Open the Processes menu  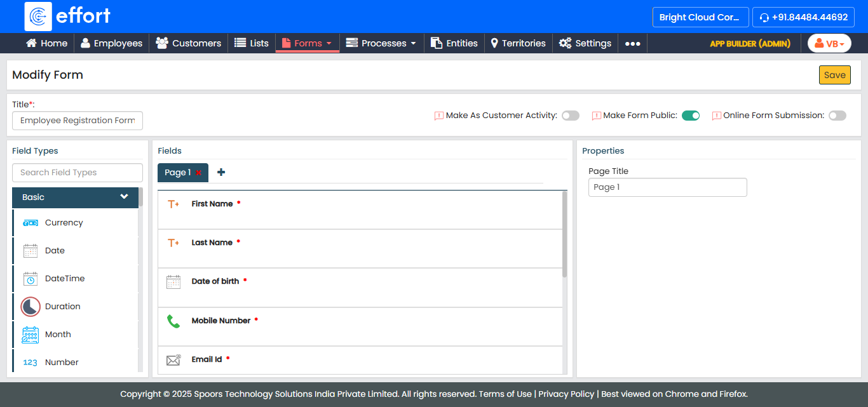[381, 43]
